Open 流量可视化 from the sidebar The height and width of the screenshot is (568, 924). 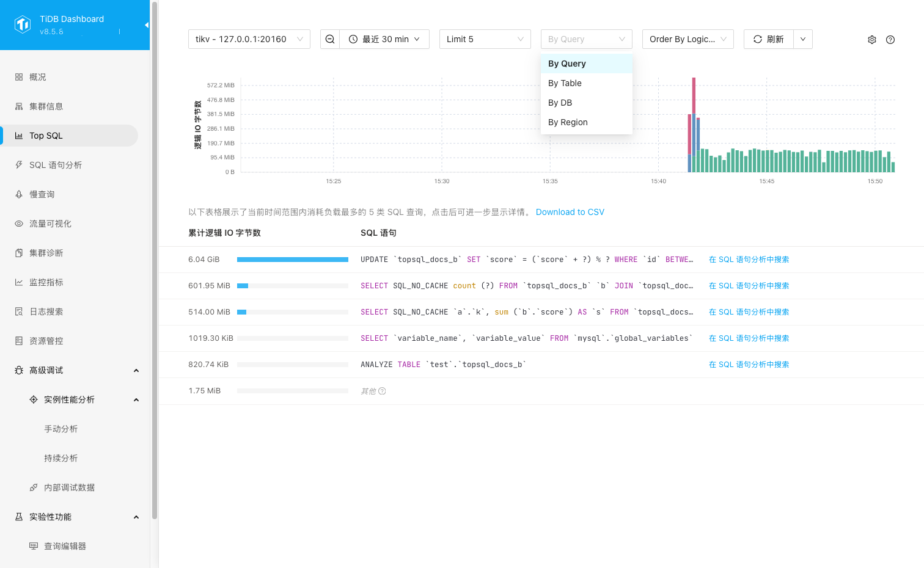[50, 224]
